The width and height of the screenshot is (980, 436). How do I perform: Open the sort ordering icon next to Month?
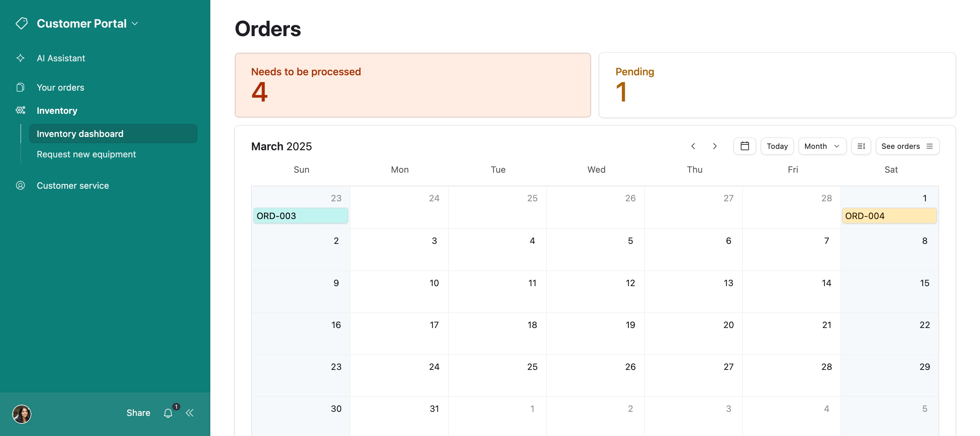[861, 146]
